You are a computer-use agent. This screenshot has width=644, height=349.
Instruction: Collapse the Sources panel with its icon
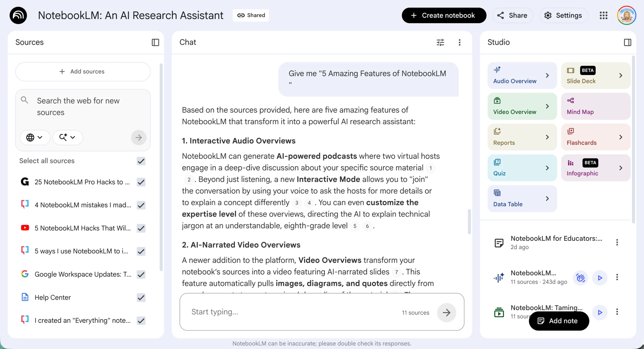tap(155, 42)
